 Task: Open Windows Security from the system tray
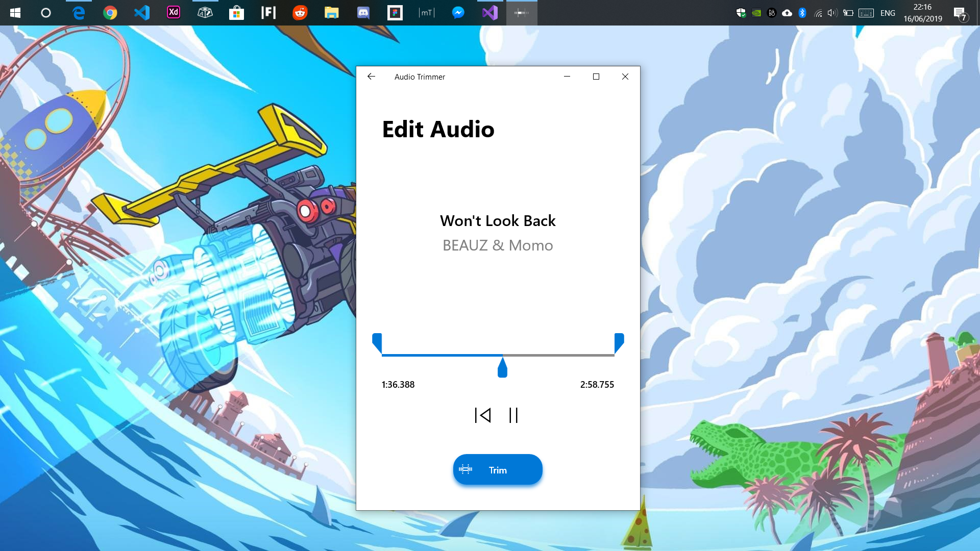point(741,13)
